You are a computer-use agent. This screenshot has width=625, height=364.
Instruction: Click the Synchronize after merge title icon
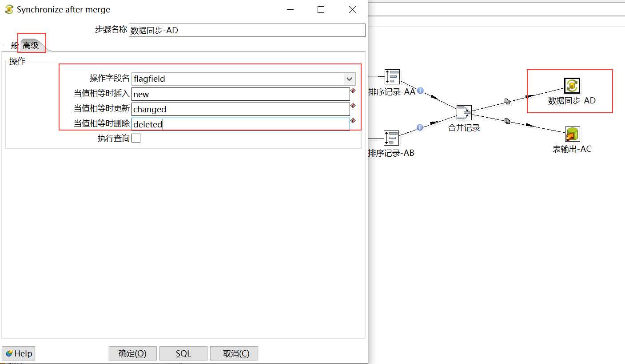point(9,9)
